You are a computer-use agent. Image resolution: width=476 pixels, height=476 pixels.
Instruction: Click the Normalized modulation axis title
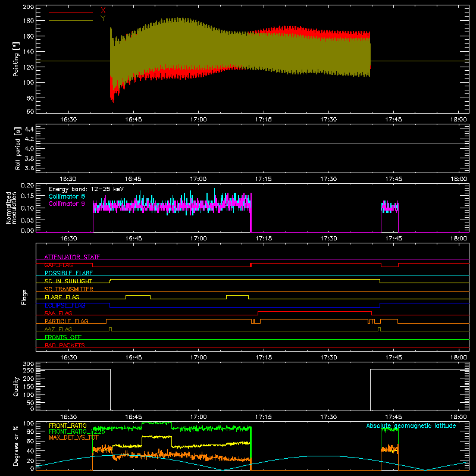[x=11, y=208]
